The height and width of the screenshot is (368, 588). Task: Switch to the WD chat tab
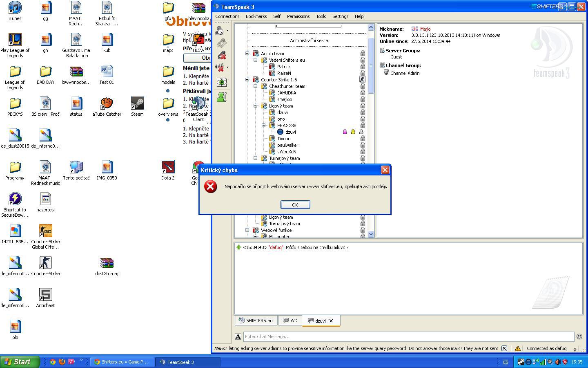click(x=290, y=321)
